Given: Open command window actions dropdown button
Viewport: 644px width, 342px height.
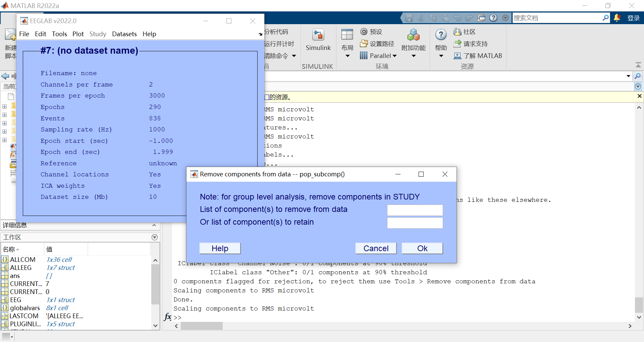Looking at the screenshot, I should point(638,87).
